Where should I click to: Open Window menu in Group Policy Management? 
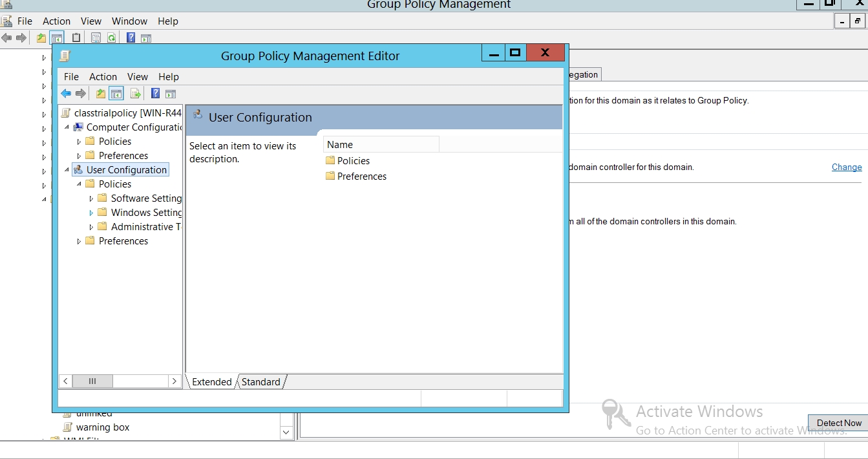129,21
